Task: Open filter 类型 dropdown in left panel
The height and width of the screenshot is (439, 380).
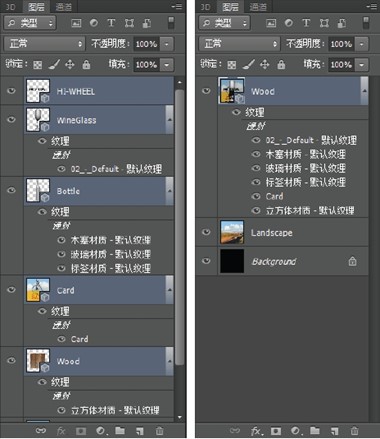Action: 30,23
